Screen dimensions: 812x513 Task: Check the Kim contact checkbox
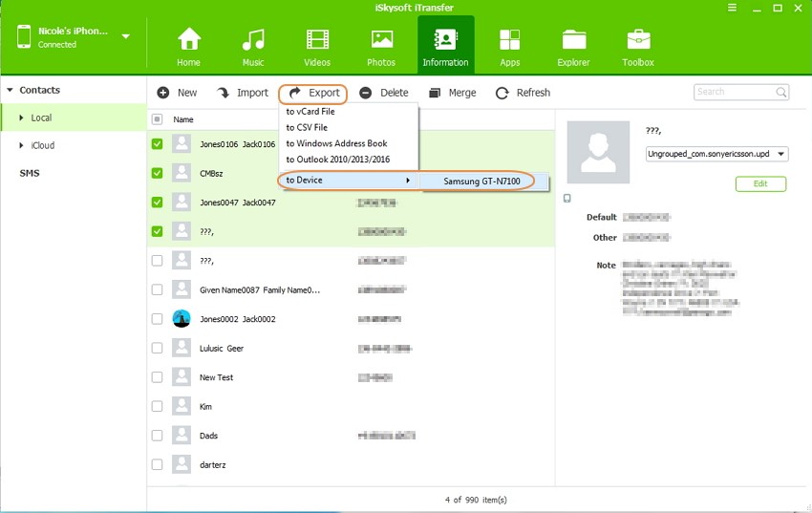tap(157, 406)
